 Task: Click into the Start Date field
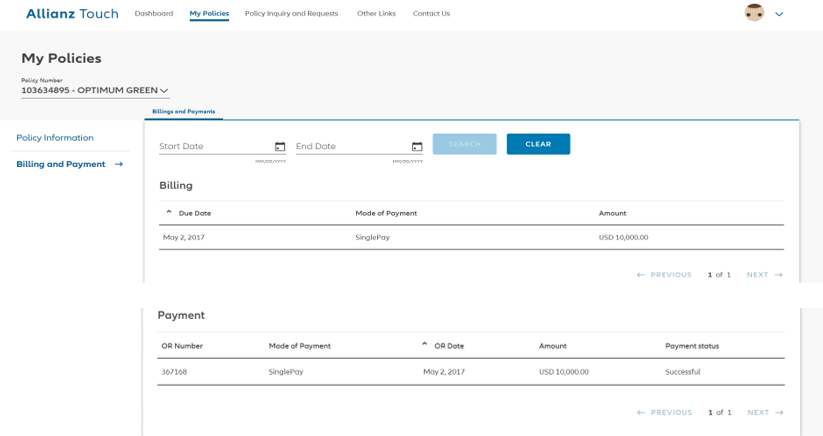[214, 147]
